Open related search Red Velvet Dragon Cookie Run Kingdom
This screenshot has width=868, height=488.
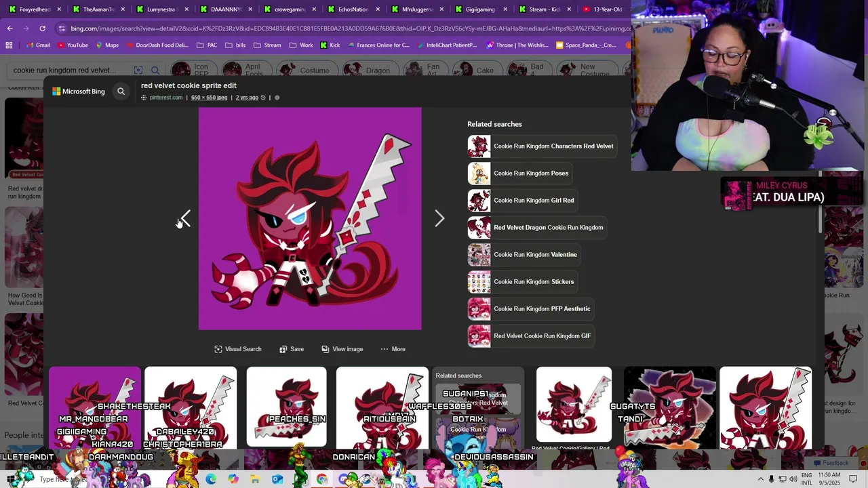coord(536,228)
